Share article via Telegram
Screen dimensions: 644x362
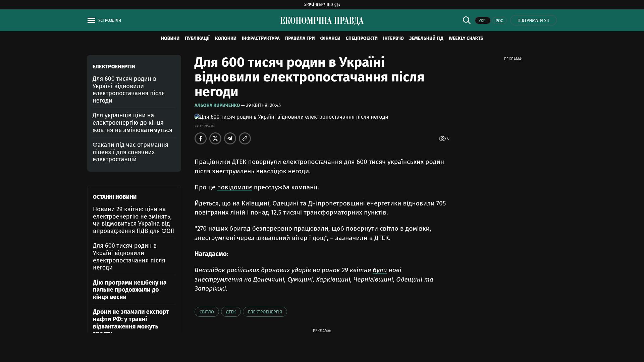230,138
